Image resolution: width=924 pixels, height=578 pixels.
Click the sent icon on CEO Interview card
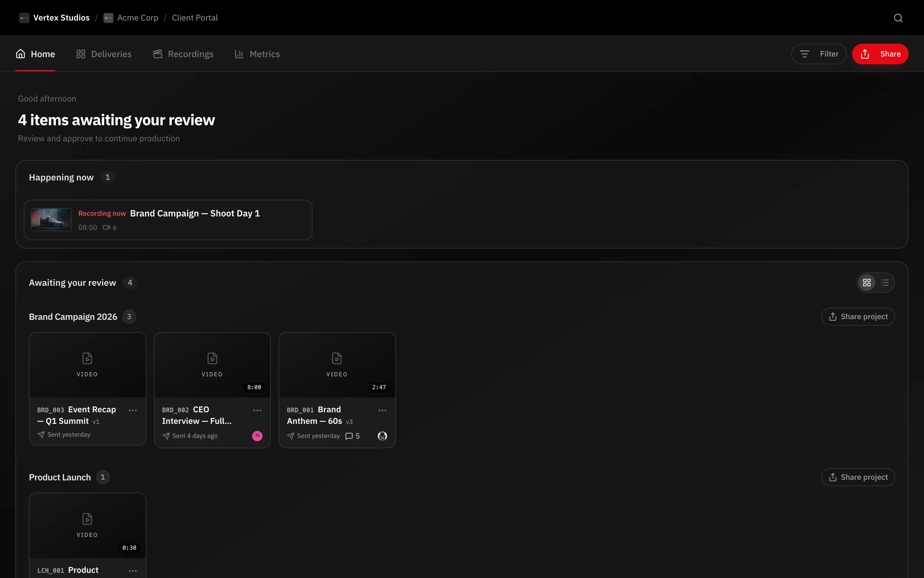tap(166, 436)
